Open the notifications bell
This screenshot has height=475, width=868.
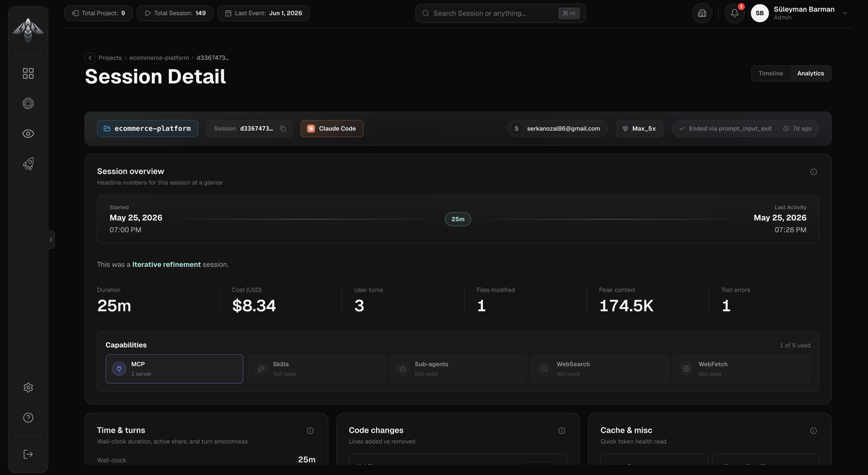click(734, 13)
